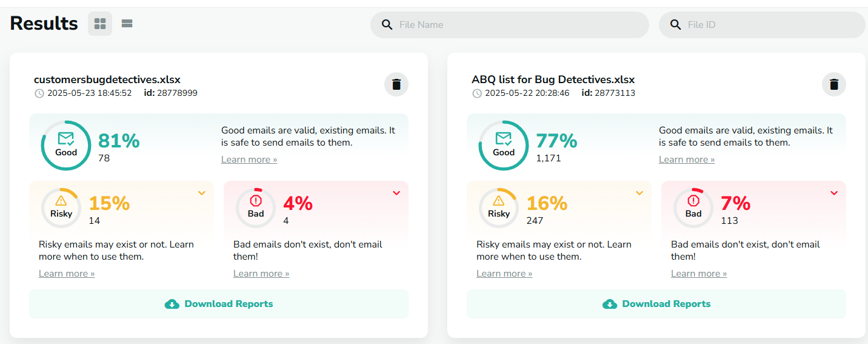Click the bad count 113
This screenshot has height=344, width=868.
[x=730, y=221]
